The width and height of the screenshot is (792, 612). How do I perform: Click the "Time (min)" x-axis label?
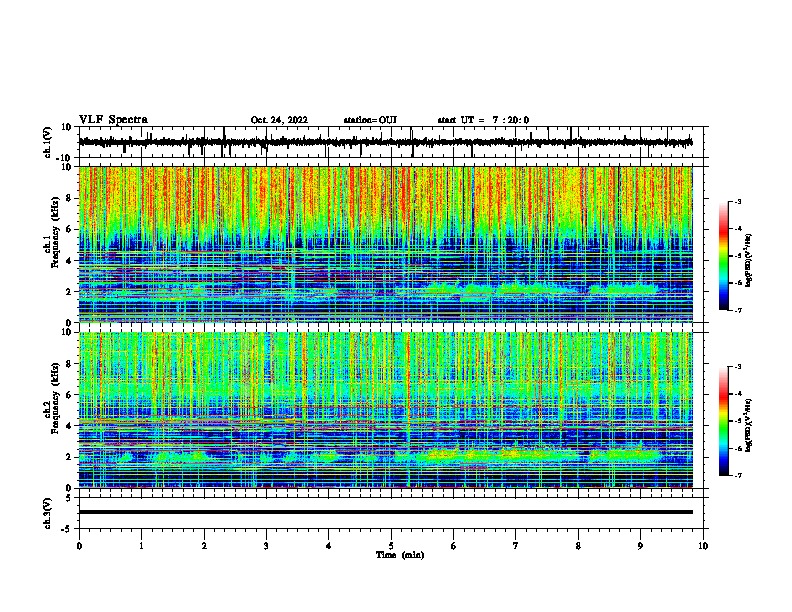click(400, 555)
